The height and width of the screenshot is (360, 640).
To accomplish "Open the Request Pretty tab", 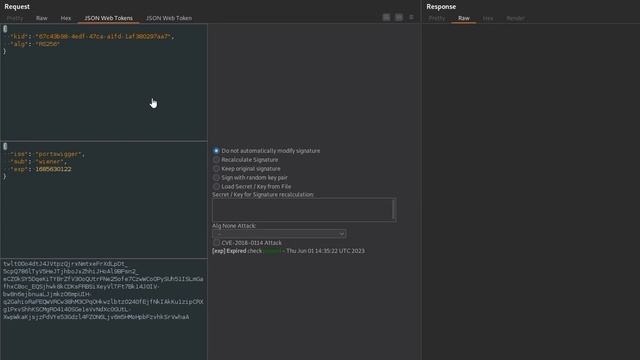I will [x=15, y=18].
